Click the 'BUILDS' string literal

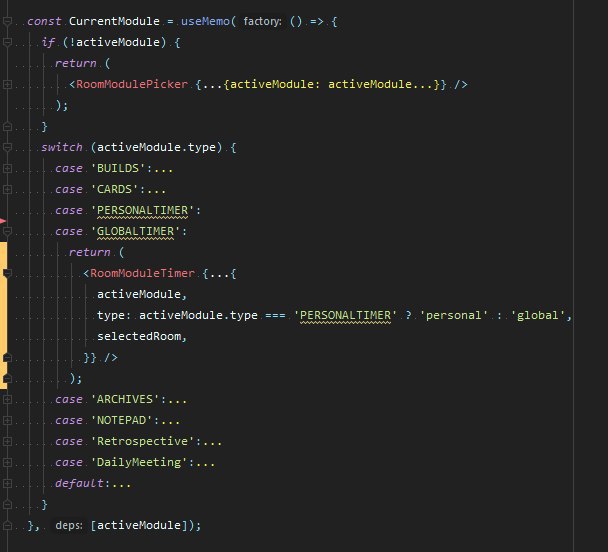coord(118,168)
